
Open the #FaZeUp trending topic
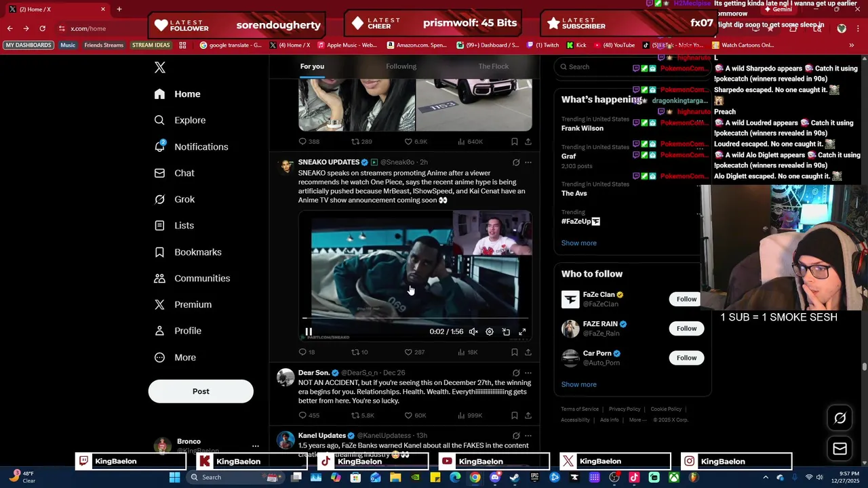[580, 222]
